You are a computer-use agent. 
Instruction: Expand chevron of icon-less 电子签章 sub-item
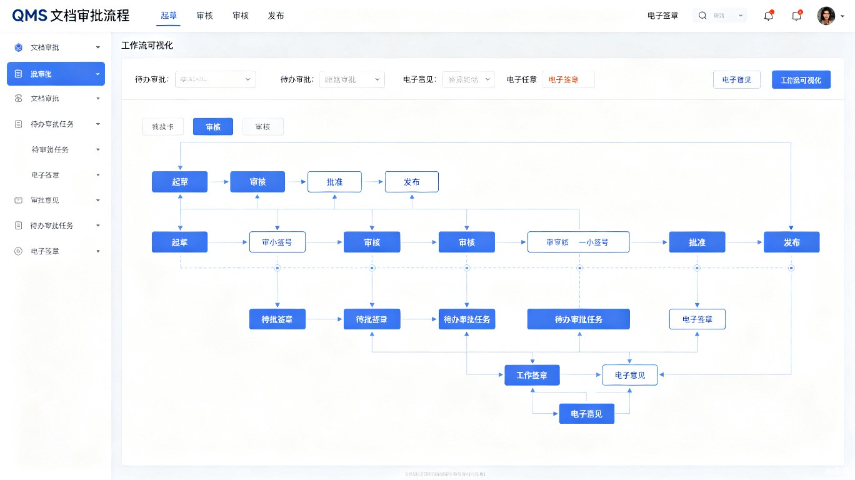point(98,175)
